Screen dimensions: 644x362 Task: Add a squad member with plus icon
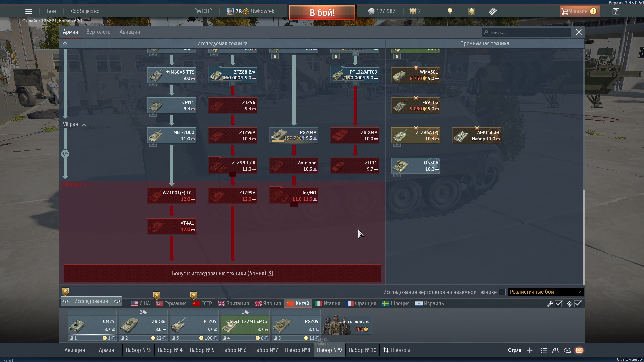click(x=530, y=350)
